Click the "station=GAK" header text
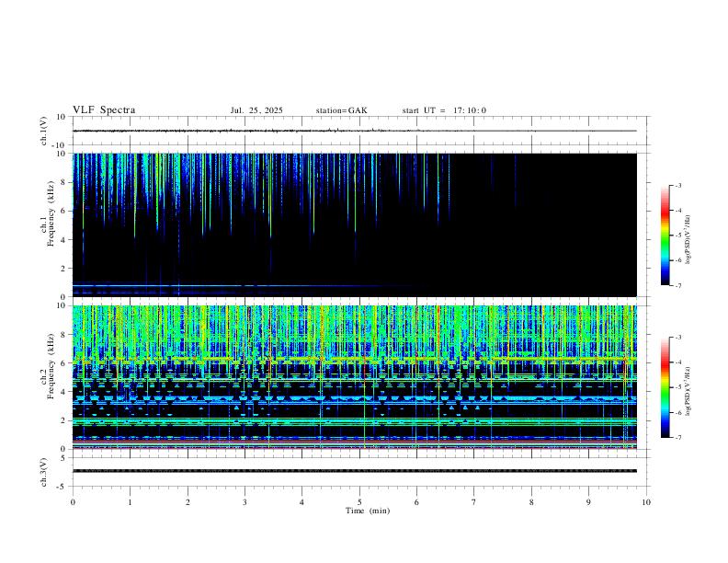This screenshot has width=728, height=563. (341, 110)
